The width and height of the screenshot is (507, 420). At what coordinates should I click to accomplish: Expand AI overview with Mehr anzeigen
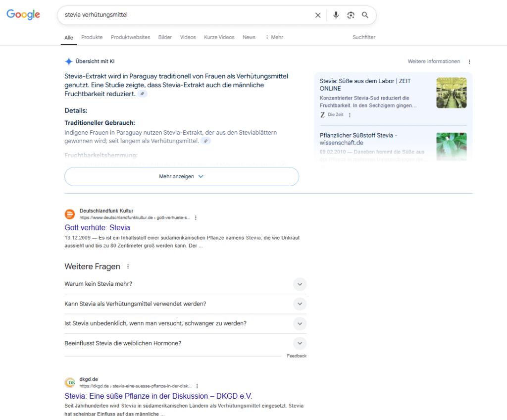[182, 176]
